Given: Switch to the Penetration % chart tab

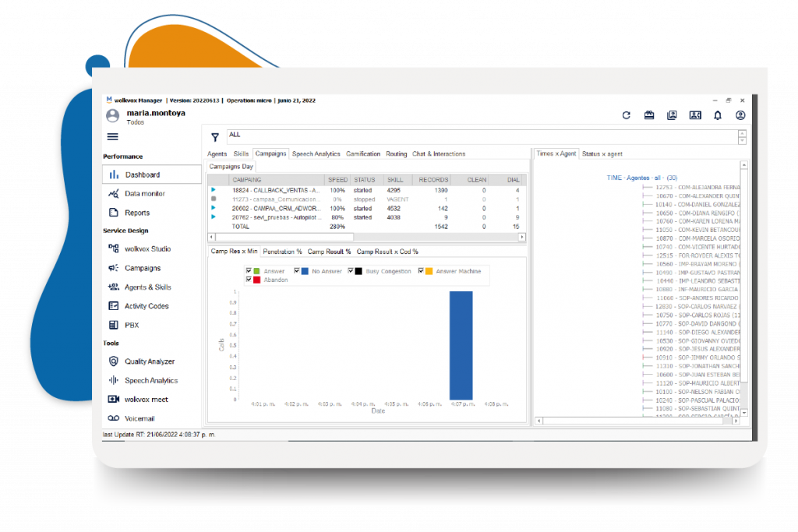Looking at the screenshot, I should [x=282, y=252].
